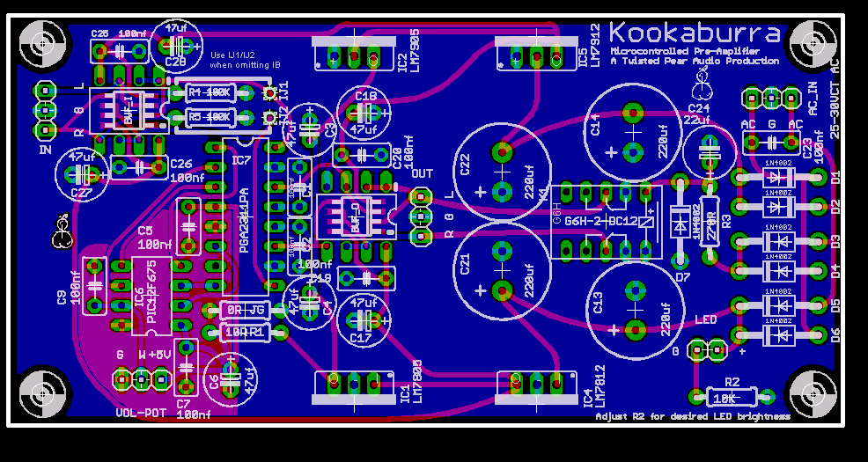Click the C26 100nf capacitor
The width and height of the screenshot is (868, 462).
[x=138, y=166]
